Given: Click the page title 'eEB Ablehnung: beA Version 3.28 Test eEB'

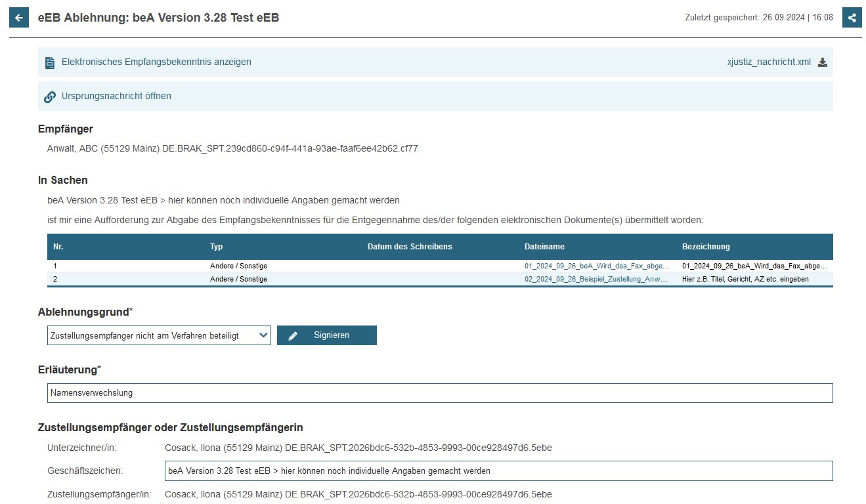Looking at the screenshot, I should 159,18.
